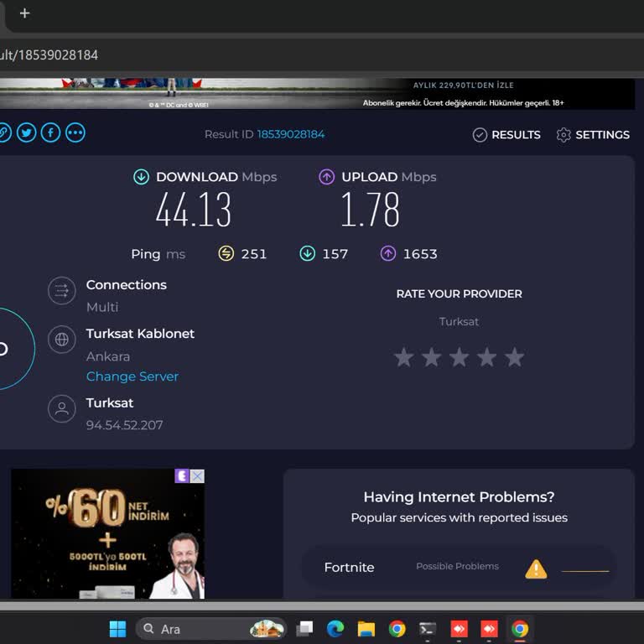
Task: Open the SETTINGS page
Action: 593,135
